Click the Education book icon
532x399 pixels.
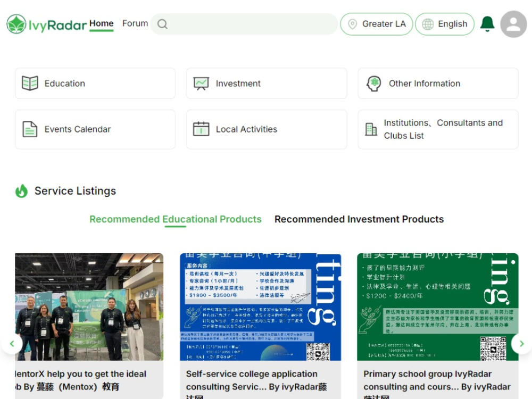coord(30,83)
